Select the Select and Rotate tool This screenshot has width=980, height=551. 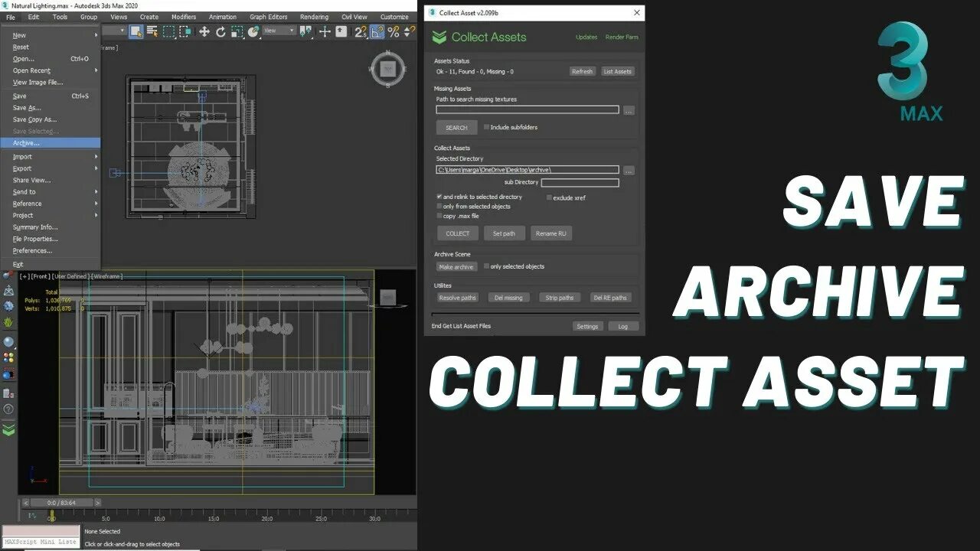tap(220, 31)
